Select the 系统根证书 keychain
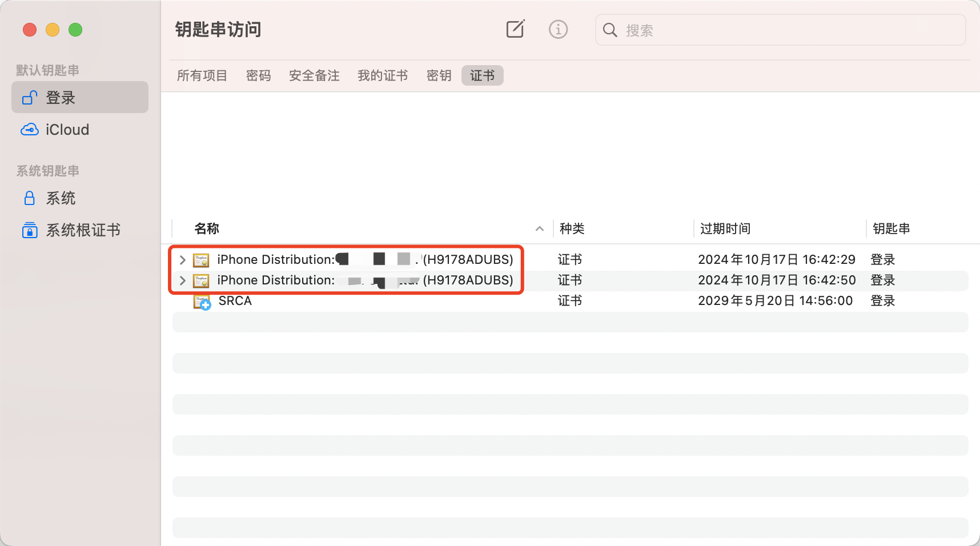 (x=80, y=230)
